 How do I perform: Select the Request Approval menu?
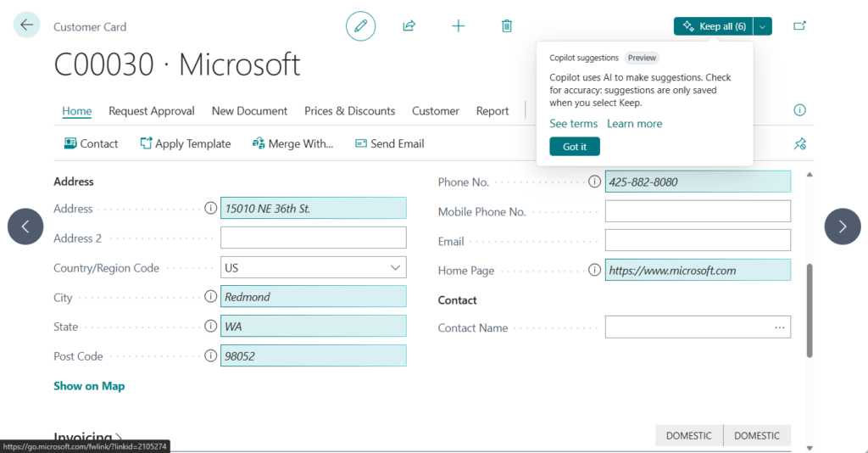(152, 111)
